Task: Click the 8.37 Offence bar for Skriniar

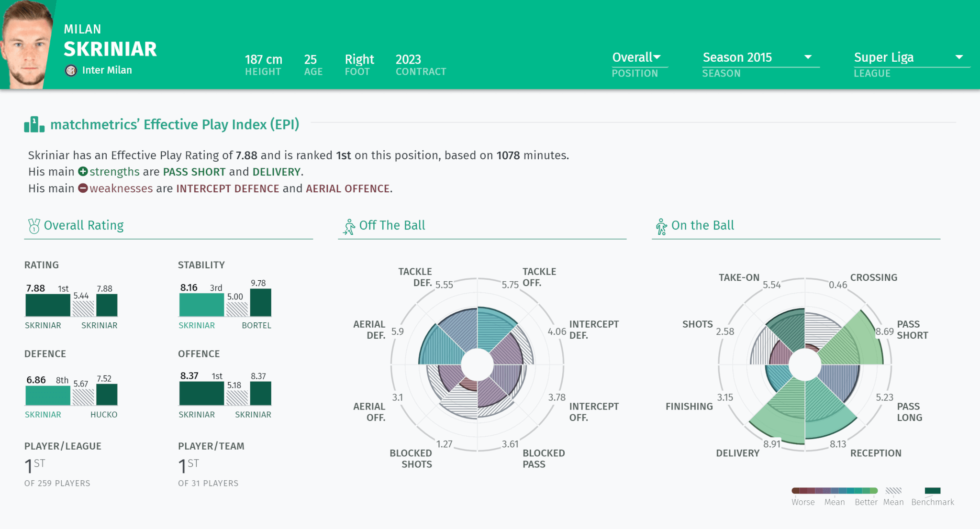Action: [201, 394]
